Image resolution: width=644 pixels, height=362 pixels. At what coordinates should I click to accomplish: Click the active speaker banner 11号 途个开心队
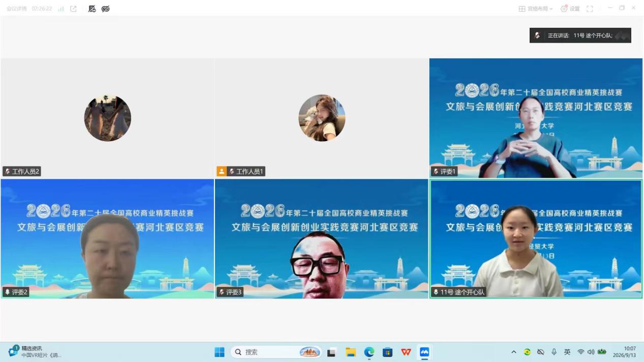(580, 36)
